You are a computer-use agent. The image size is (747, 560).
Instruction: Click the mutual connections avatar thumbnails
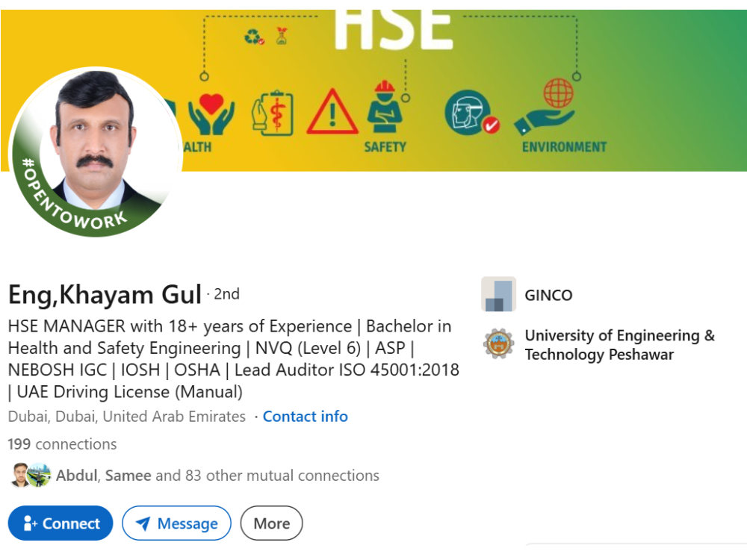[x=31, y=475]
